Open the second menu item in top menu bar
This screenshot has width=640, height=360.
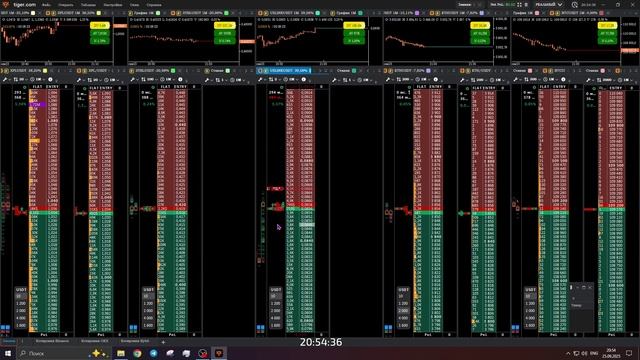pos(65,5)
